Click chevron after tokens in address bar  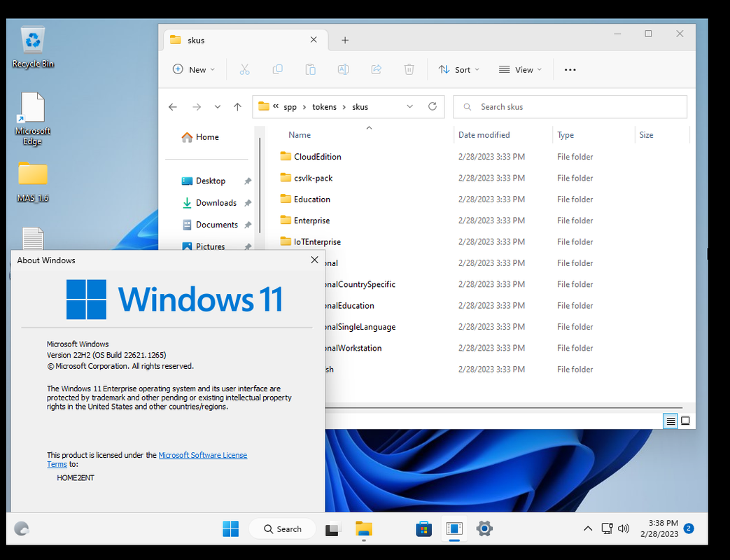click(x=344, y=107)
